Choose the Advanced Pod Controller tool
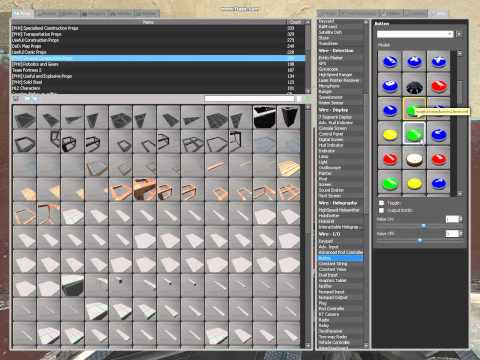The height and width of the screenshot is (360, 480). 340,252
